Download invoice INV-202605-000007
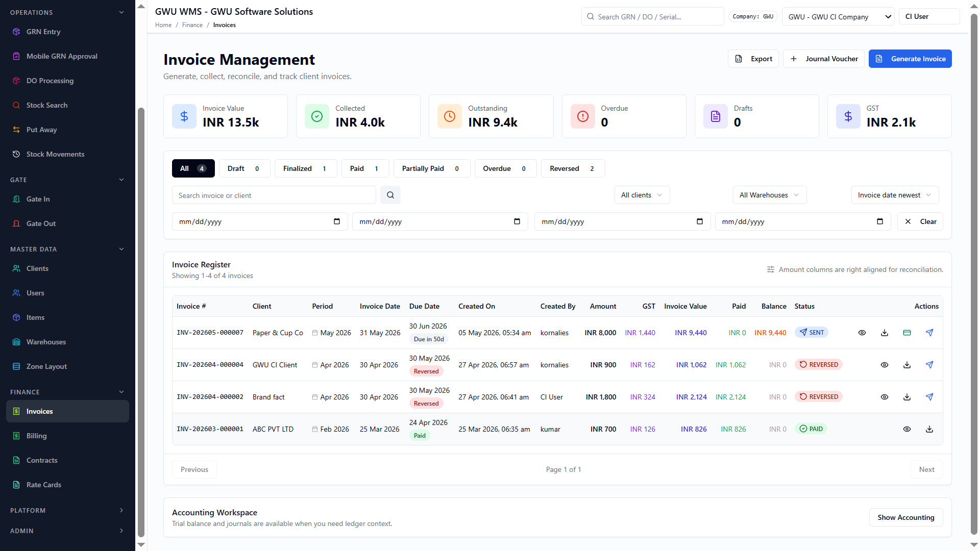Image resolution: width=980 pixels, height=551 pixels. (x=885, y=333)
